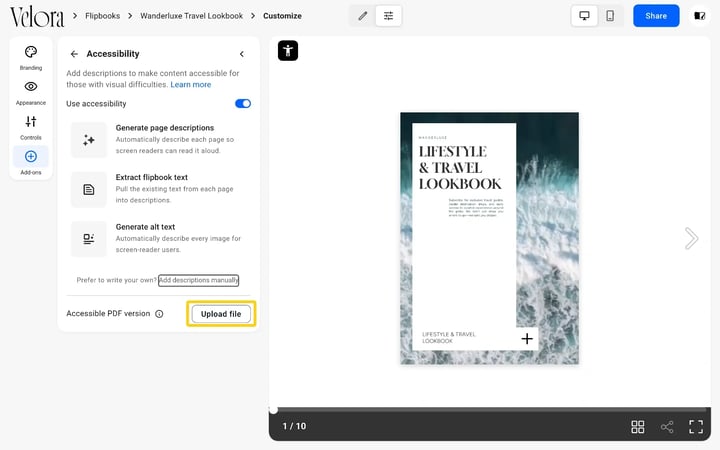
Task: Open the accessibility widget in preview
Action: pyautogui.click(x=288, y=51)
